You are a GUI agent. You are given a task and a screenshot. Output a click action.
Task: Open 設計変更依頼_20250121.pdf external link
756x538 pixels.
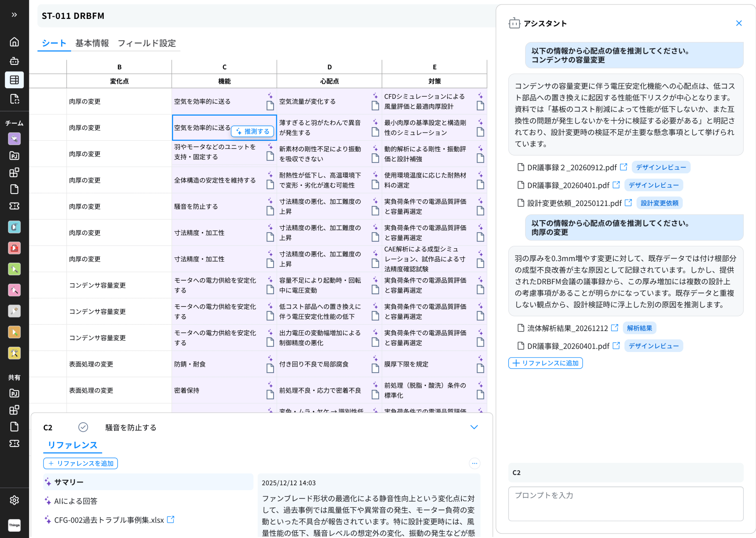(x=628, y=203)
